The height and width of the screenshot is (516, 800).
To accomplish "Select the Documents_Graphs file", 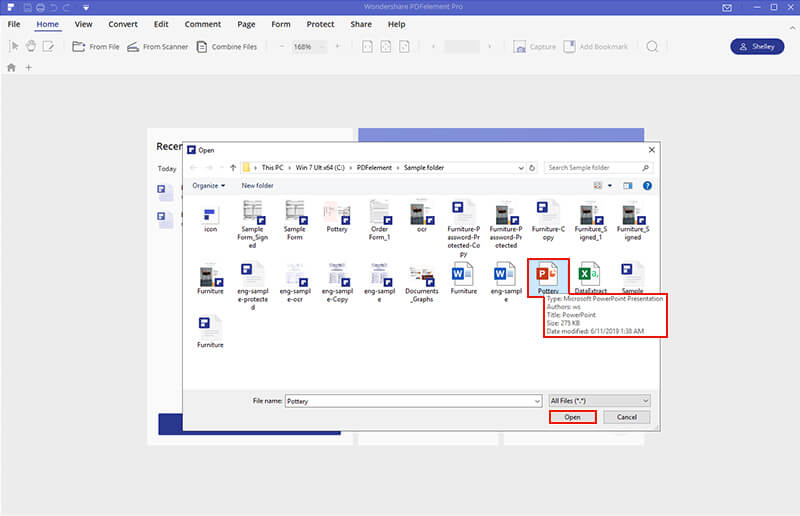I will click(x=421, y=282).
